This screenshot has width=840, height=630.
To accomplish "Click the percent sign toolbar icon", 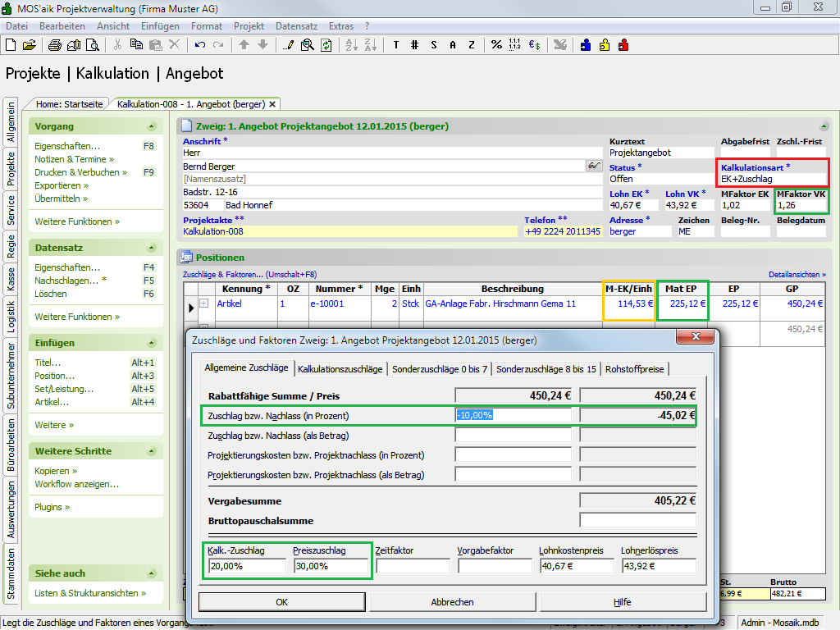I will pos(496,45).
